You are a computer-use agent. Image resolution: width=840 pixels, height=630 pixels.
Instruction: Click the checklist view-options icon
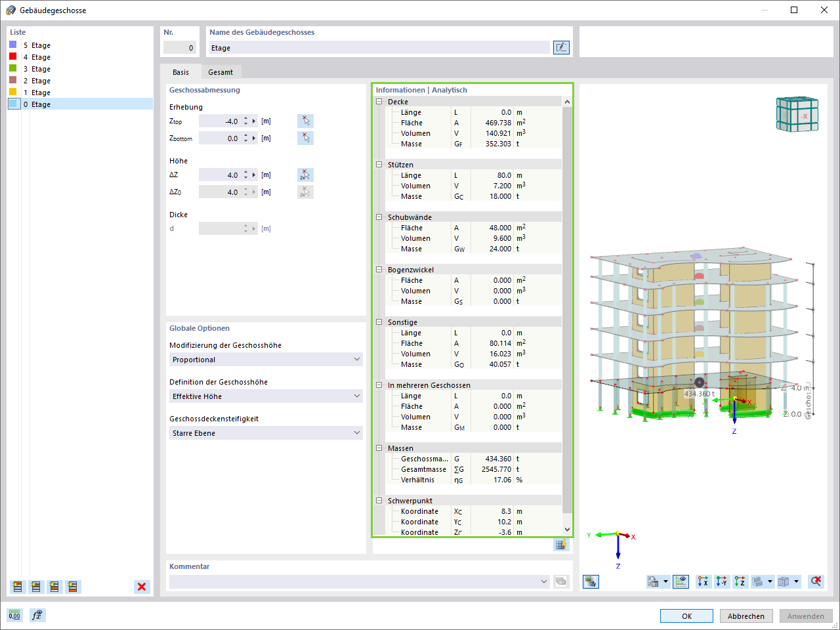pyautogui.click(x=654, y=581)
